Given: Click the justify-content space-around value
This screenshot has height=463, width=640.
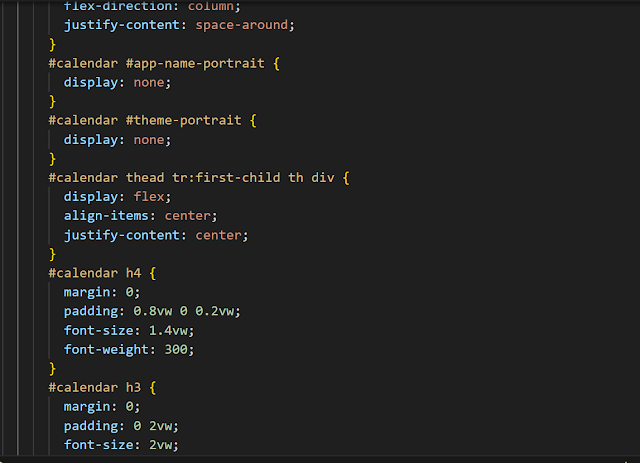Looking at the screenshot, I should pos(242,25).
